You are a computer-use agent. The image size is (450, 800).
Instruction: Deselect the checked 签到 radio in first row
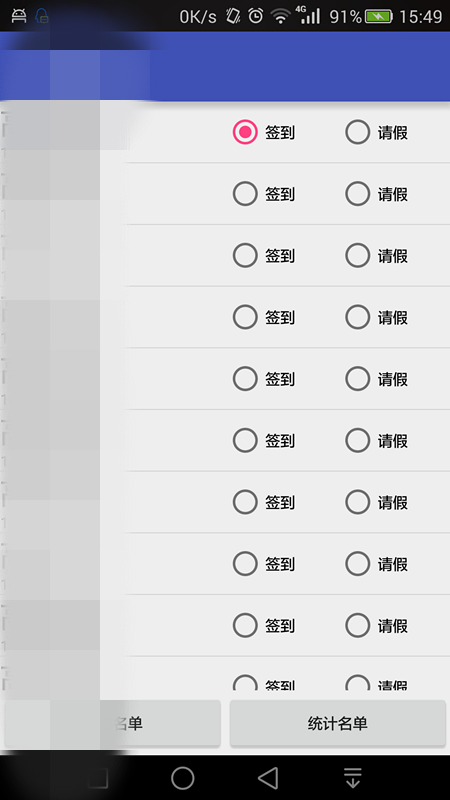tap(264, 133)
